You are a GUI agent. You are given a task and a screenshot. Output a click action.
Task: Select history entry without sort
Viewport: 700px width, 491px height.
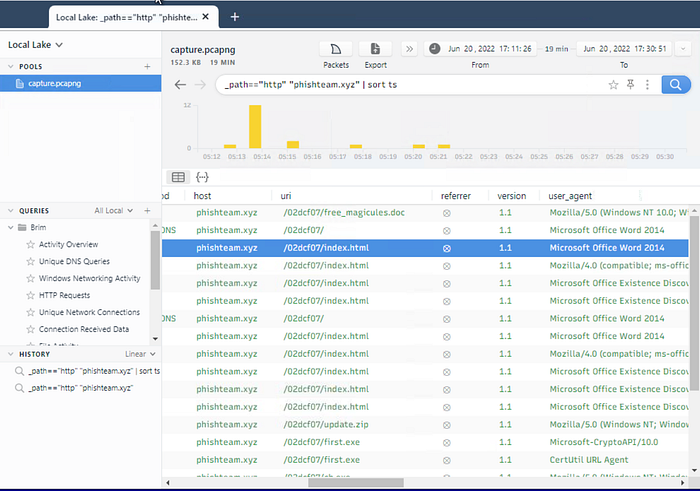coord(74,388)
